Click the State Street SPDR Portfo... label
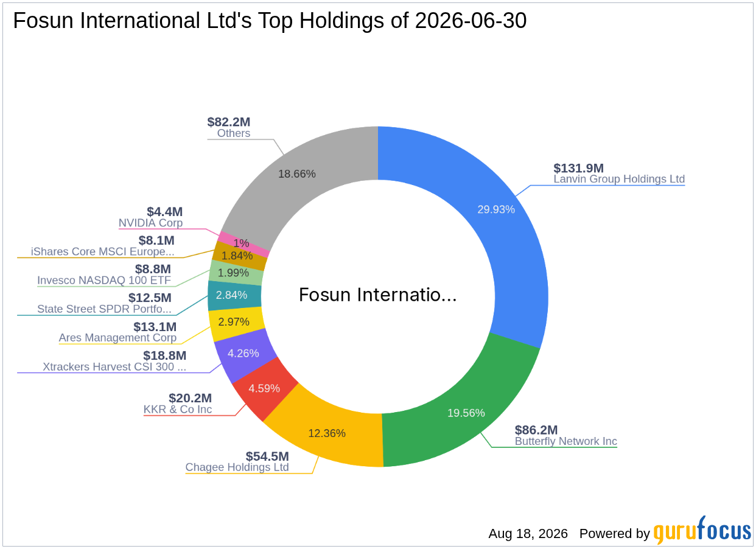 click(104, 309)
